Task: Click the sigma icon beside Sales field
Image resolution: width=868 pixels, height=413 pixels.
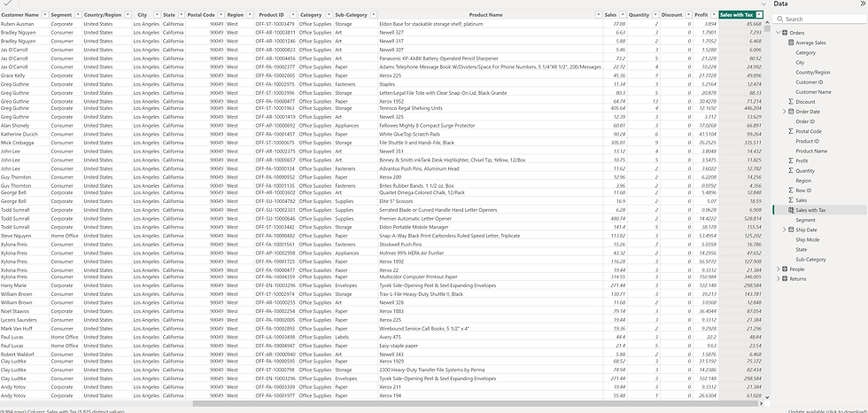Action: click(791, 200)
